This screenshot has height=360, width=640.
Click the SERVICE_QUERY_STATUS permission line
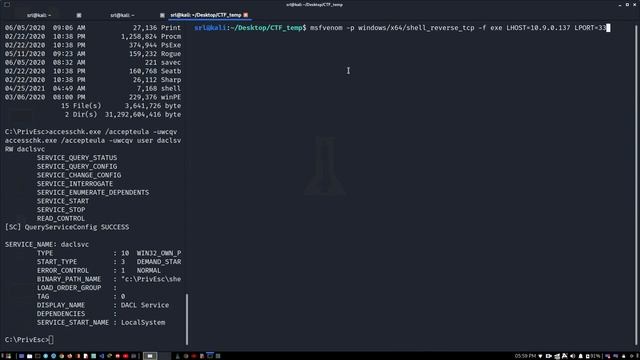click(x=77, y=158)
